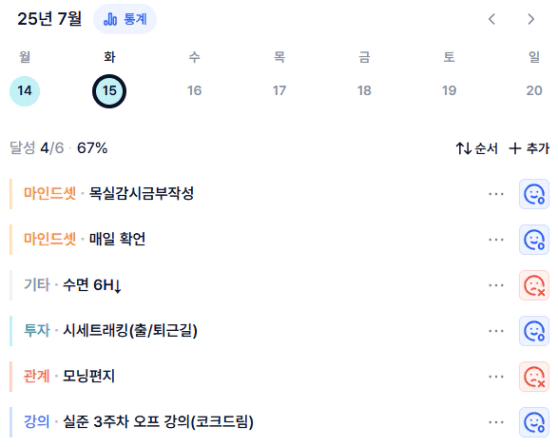Screen dimensions: 558x447
Task: Go to previous week with left chevron
Action: pyautogui.click(x=492, y=19)
